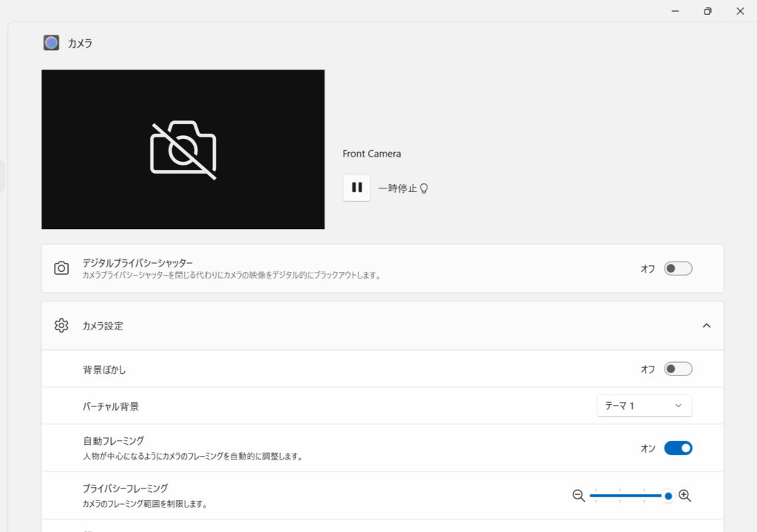This screenshot has height=532, width=757.
Task: Open the バーチャル背景 テーマ 1 dropdown
Action: coord(644,406)
